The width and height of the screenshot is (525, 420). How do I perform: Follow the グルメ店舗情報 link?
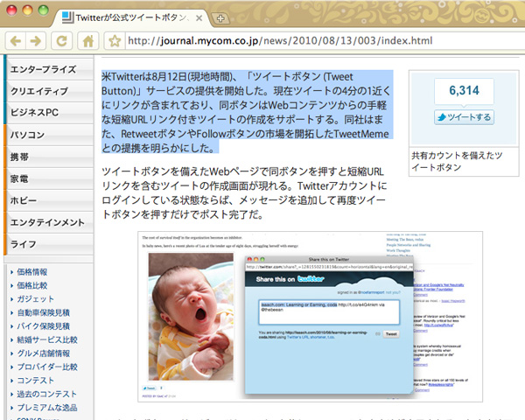(44, 353)
